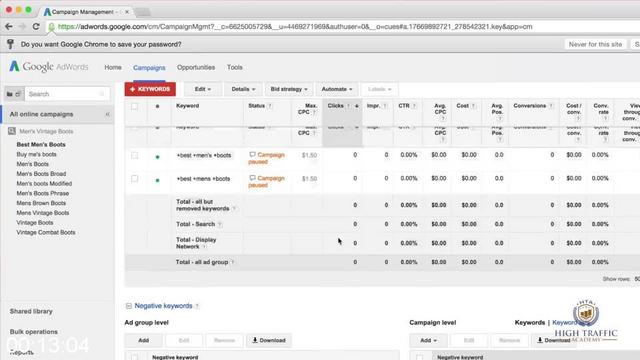Click speech bubble icon in first keyword status
Image resolution: width=640 pixels, height=360 pixels.
pos(252,155)
